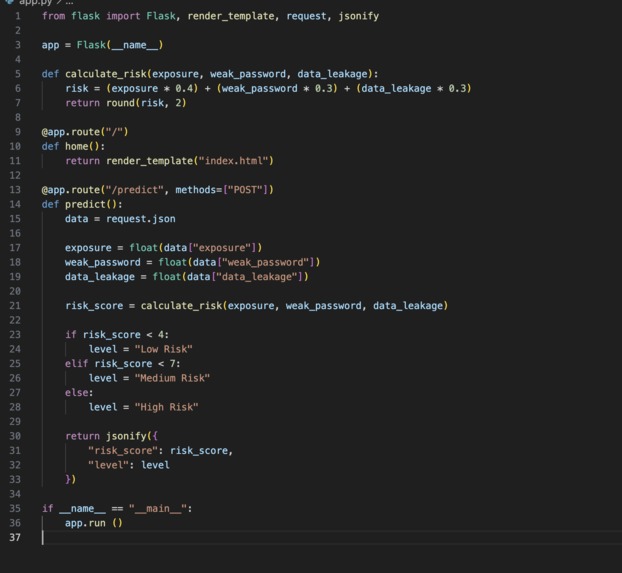This screenshot has height=573, width=622.
Task: Click the "Medium Risk" string
Action: [x=173, y=378]
